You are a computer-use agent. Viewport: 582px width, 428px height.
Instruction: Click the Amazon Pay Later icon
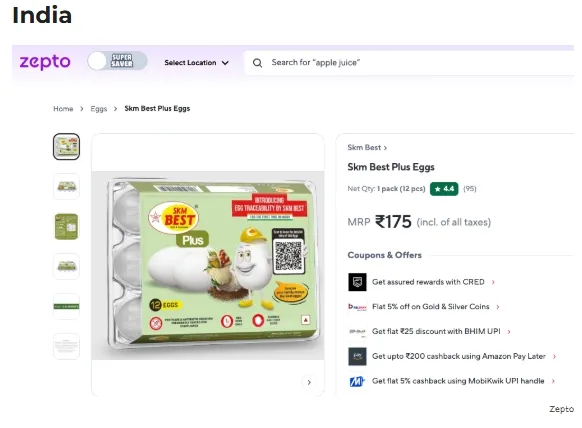tap(357, 356)
